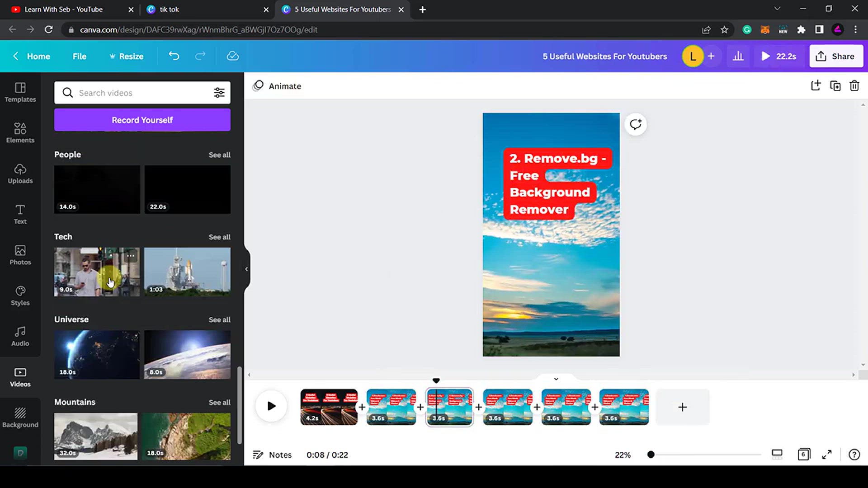See all Tech videos

click(219, 237)
